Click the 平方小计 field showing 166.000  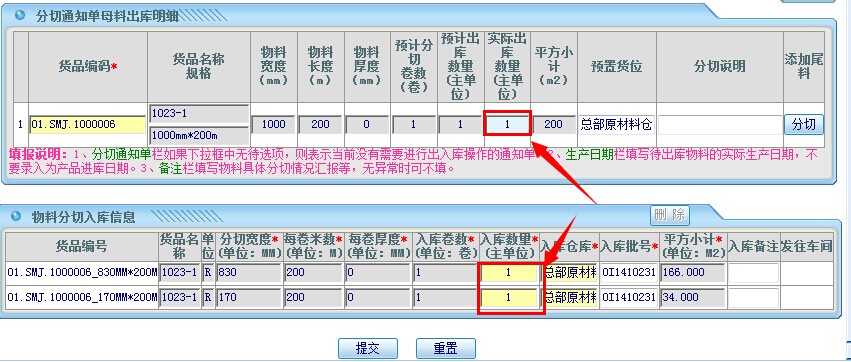(693, 272)
